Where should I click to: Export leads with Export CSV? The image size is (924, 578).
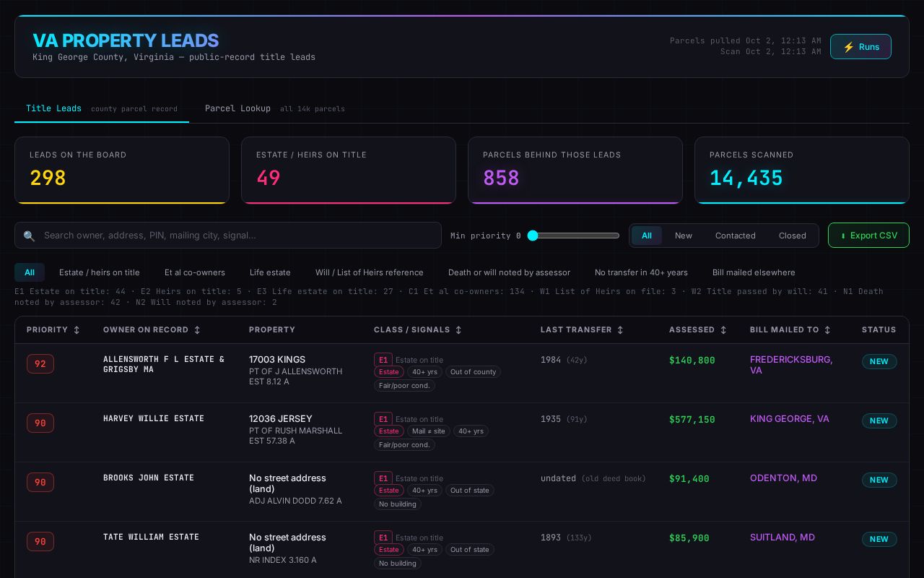(x=868, y=236)
